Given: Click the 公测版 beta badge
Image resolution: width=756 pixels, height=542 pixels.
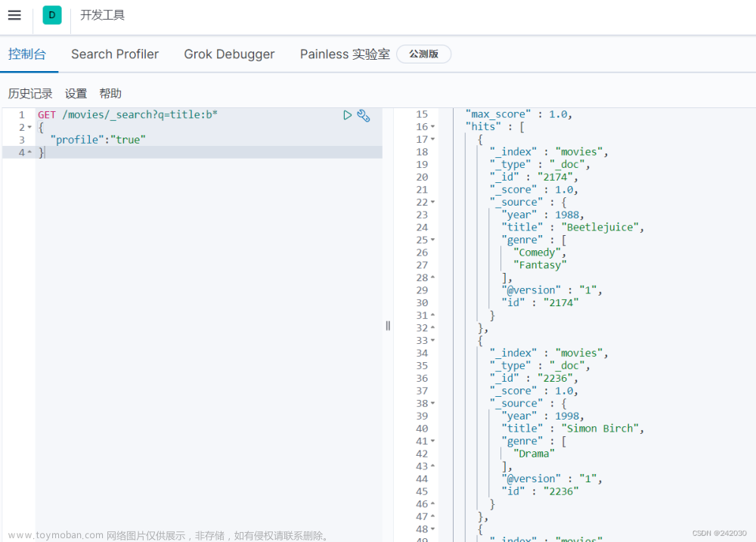Looking at the screenshot, I should (424, 54).
